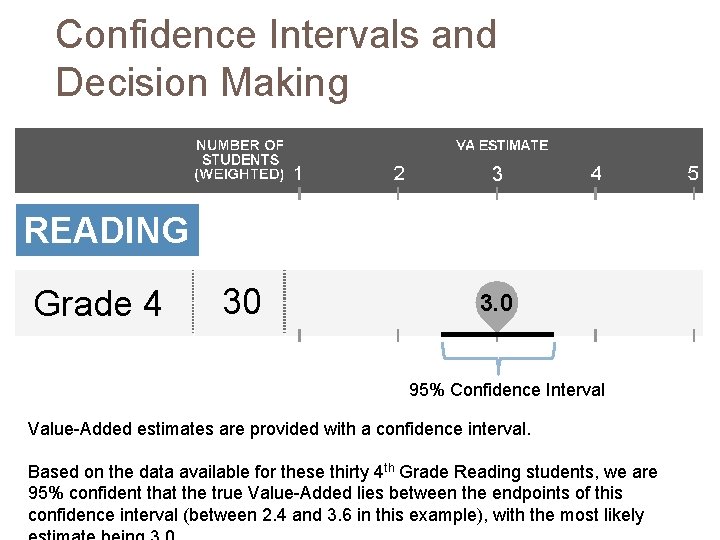The image size is (720, 540).
Task: Click the Confidence Intervals and Decision Making title
Action: coord(276,58)
